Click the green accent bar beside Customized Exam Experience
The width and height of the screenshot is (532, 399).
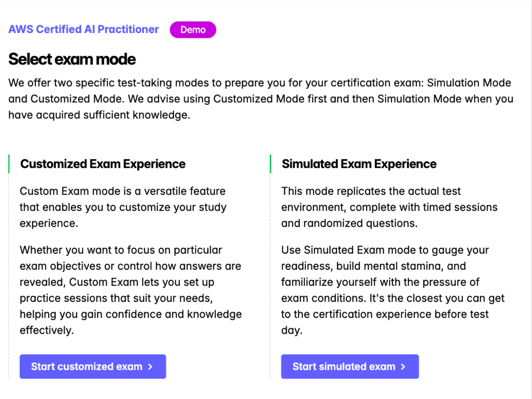tap(9, 164)
